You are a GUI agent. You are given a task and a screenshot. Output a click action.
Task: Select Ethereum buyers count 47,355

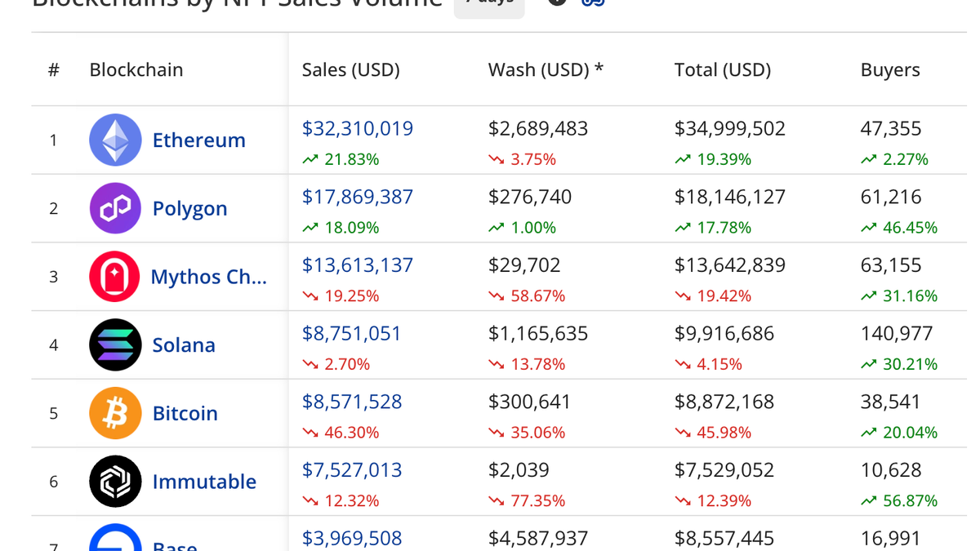pyautogui.click(x=891, y=128)
